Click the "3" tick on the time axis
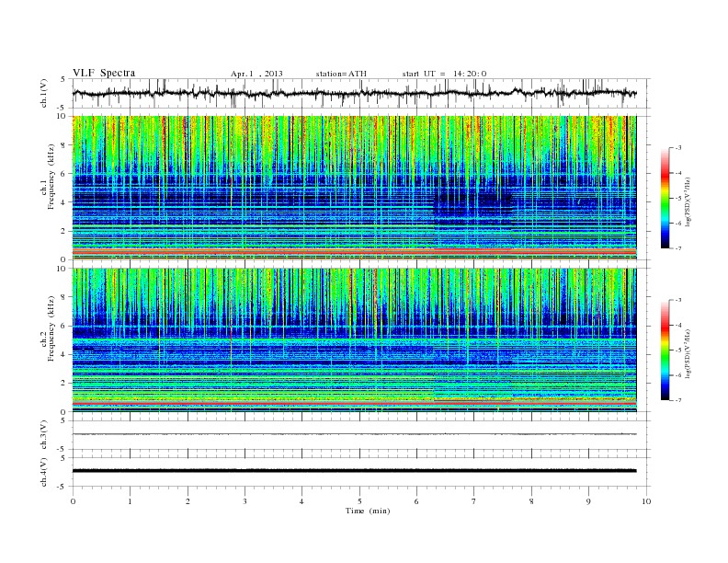 coord(245,501)
